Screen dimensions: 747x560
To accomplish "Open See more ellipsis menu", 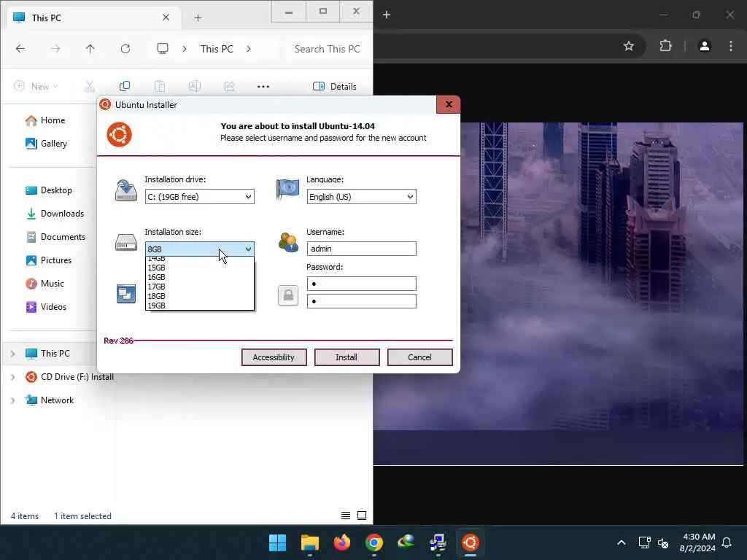I will click(x=263, y=86).
